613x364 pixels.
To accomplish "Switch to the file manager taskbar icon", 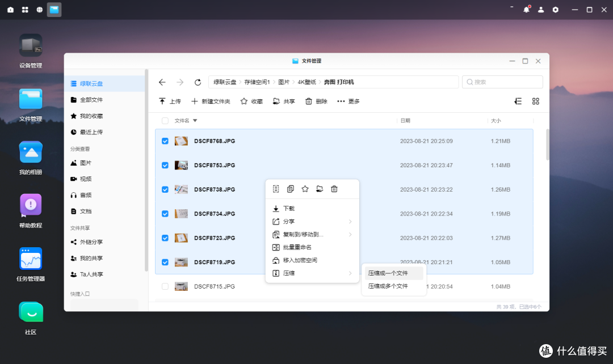I will pos(54,10).
